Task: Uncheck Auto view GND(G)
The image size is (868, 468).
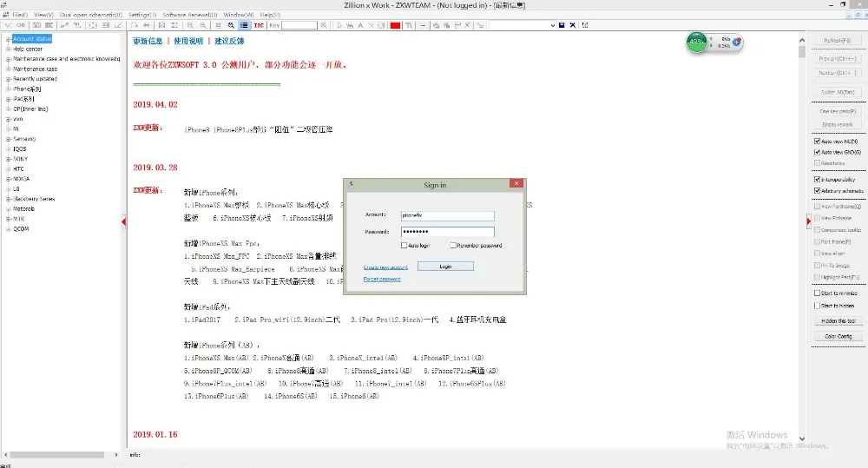Action: tap(817, 152)
